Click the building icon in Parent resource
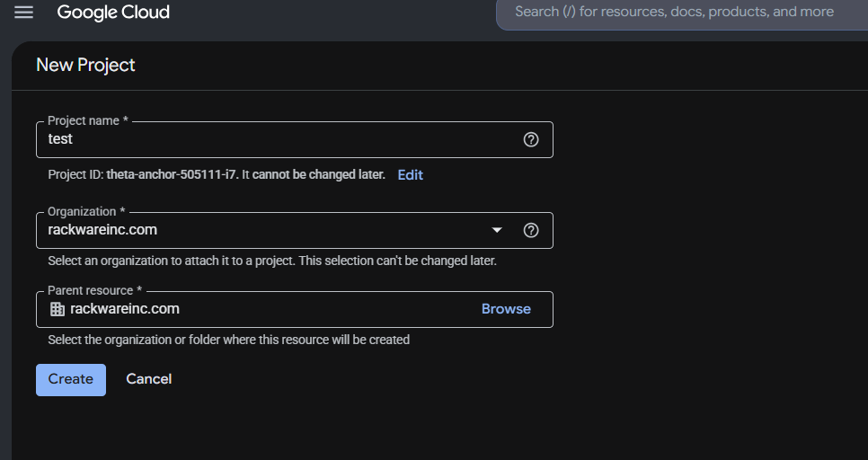The image size is (868, 460). [x=58, y=309]
